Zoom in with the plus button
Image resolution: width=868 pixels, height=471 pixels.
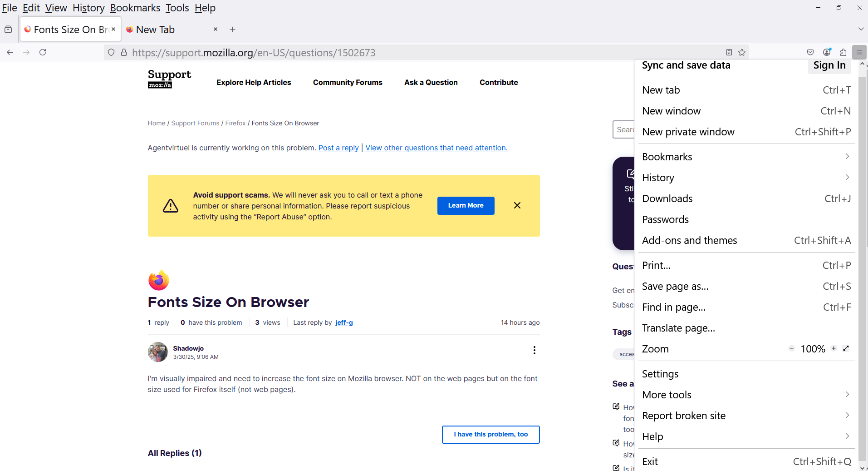[x=834, y=348]
